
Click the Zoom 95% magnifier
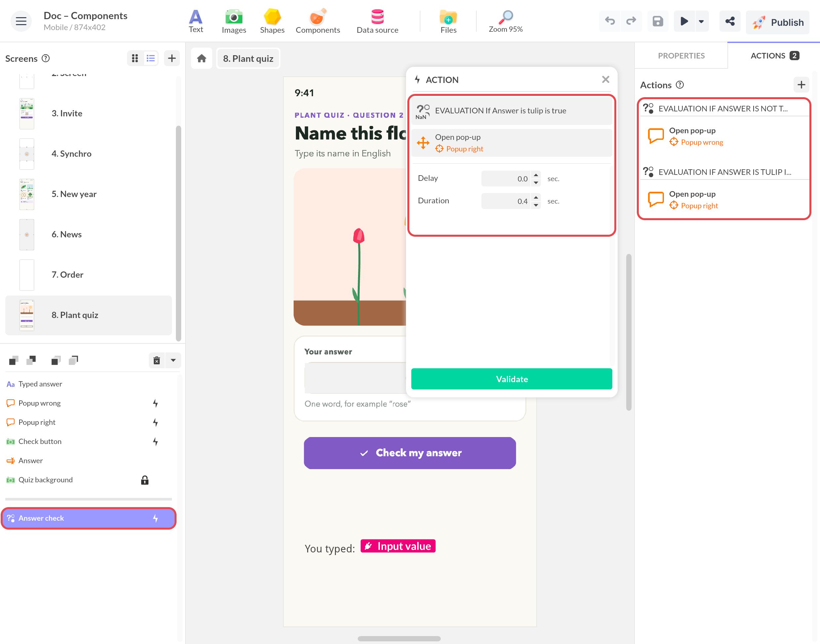pyautogui.click(x=506, y=21)
